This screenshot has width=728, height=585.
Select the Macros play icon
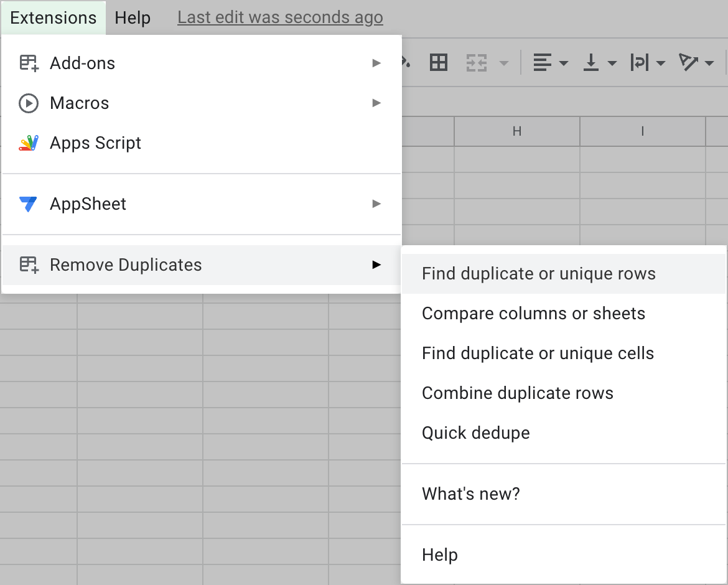click(29, 103)
